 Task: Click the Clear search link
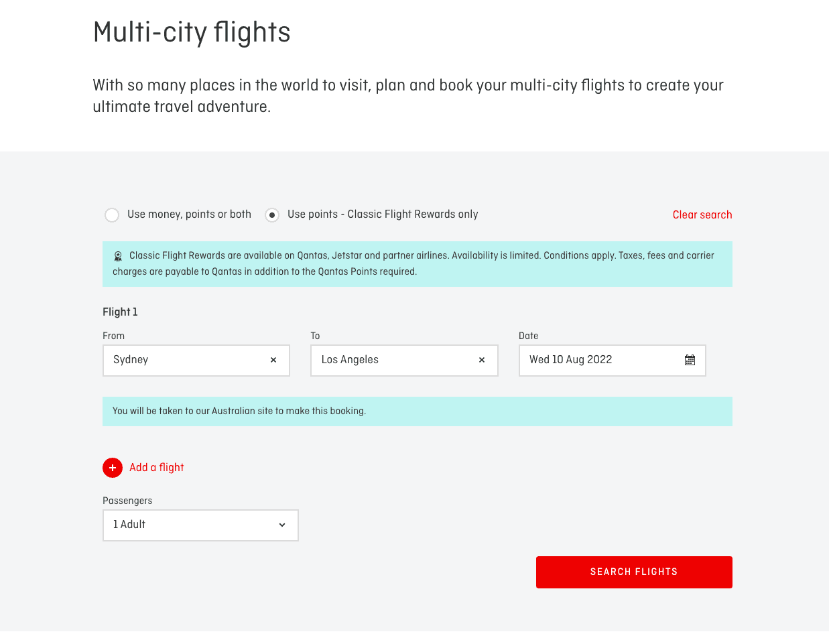(x=702, y=215)
